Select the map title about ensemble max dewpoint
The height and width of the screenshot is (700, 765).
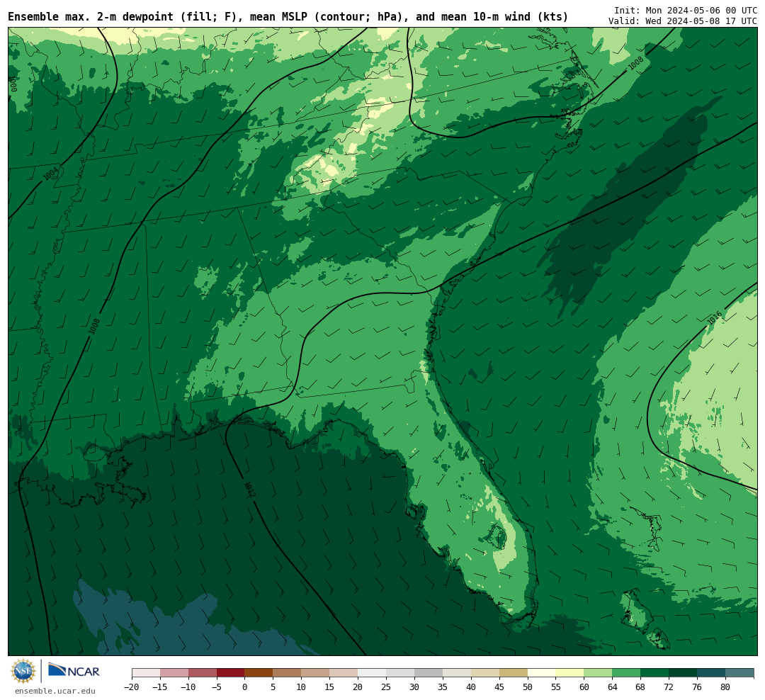point(288,17)
